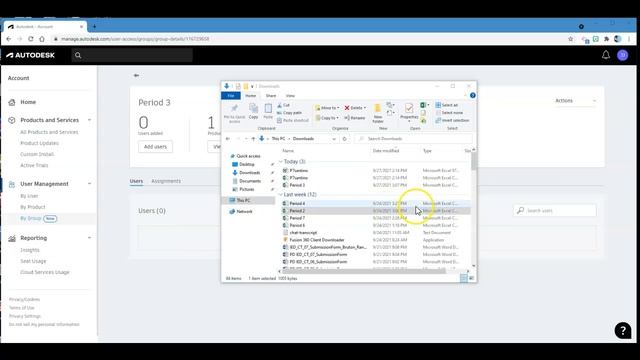
Task: Open Autodesk notifications bell
Action: click(x=606, y=55)
